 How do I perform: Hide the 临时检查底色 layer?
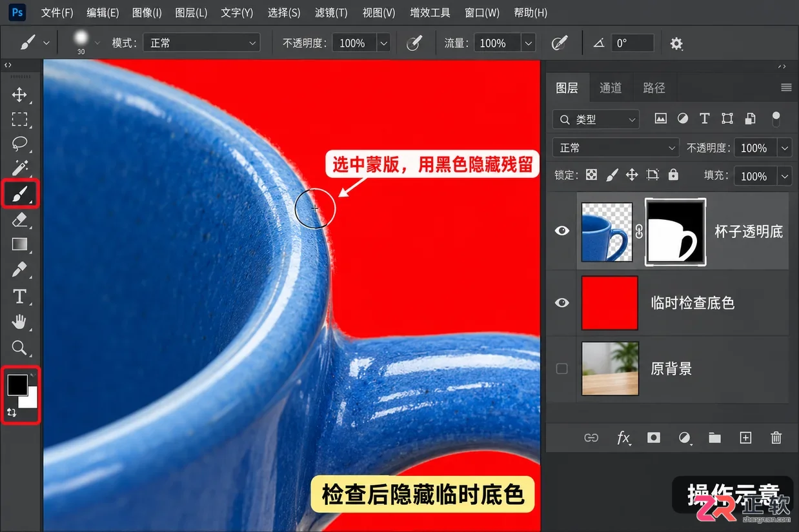coord(562,302)
